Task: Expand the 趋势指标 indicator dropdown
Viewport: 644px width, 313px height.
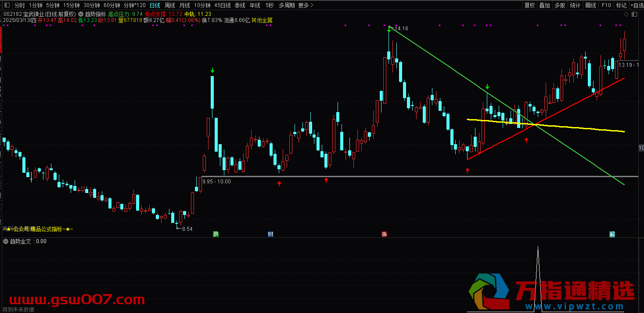Action: 81,14
